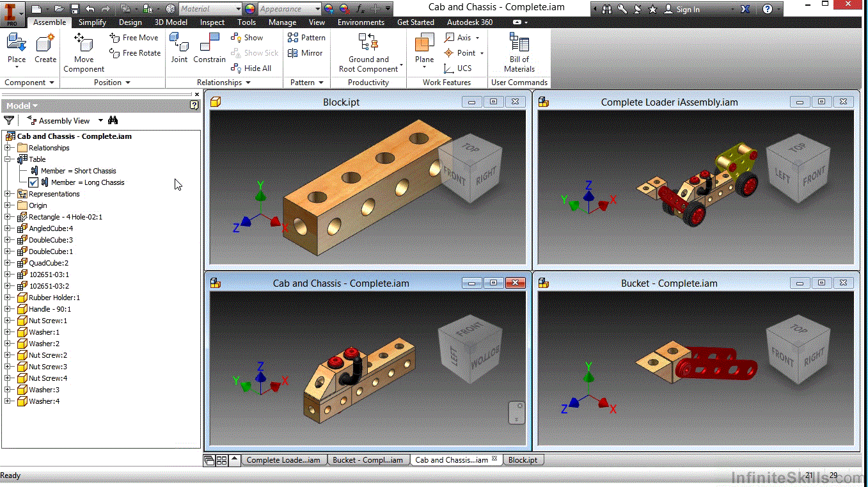Switch to the Design ribbon tab
Screen dimensions: 868x487
tap(130, 22)
